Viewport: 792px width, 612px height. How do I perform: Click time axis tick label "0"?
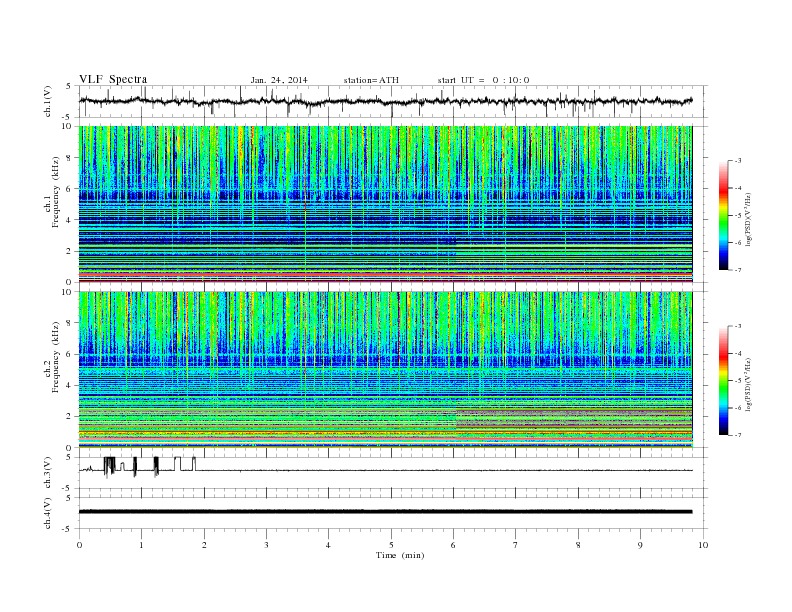tap(79, 545)
